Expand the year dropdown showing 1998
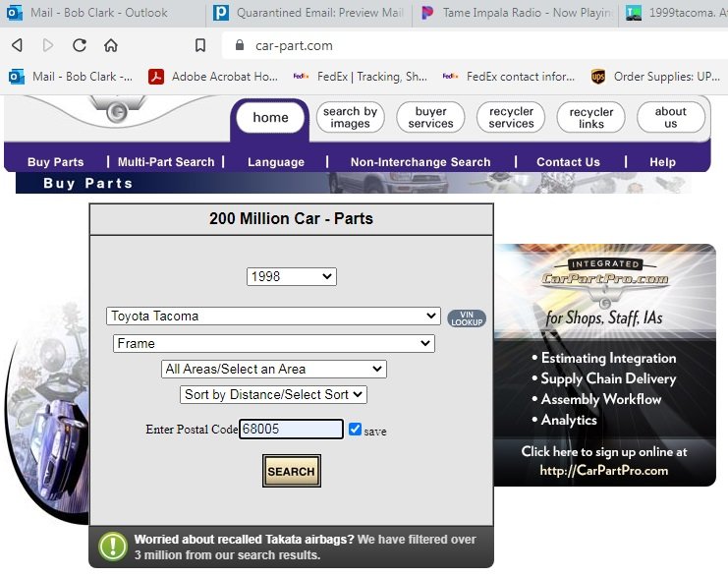The image size is (728, 577). pos(292,276)
